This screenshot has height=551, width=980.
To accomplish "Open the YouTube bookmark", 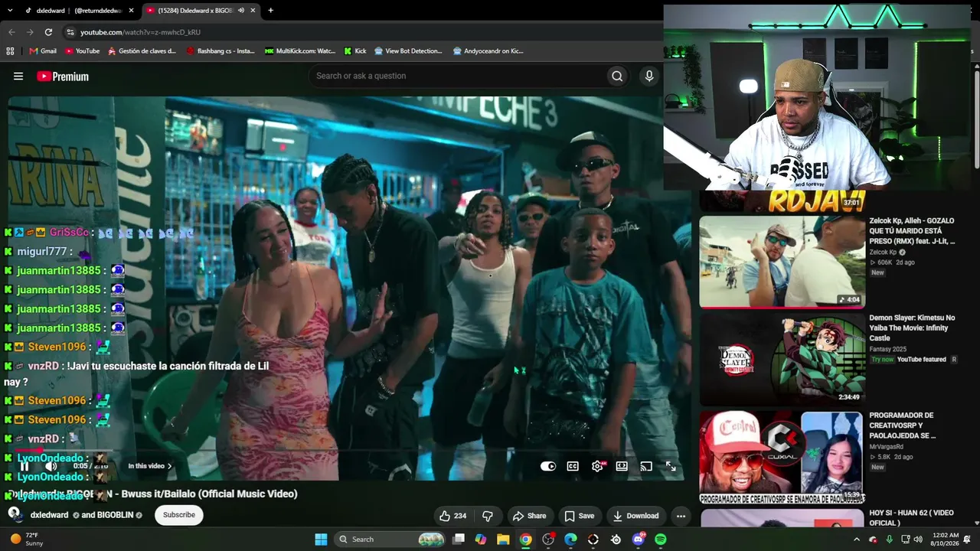I will click(x=83, y=51).
